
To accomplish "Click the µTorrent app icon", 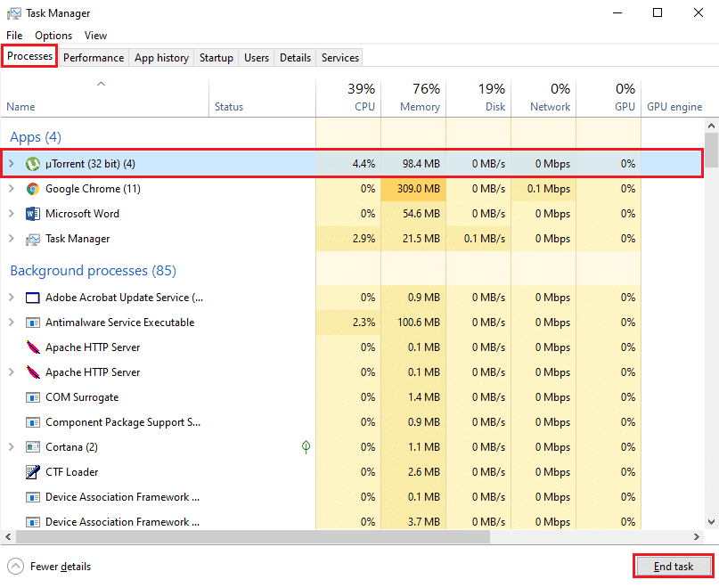I will [33, 164].
